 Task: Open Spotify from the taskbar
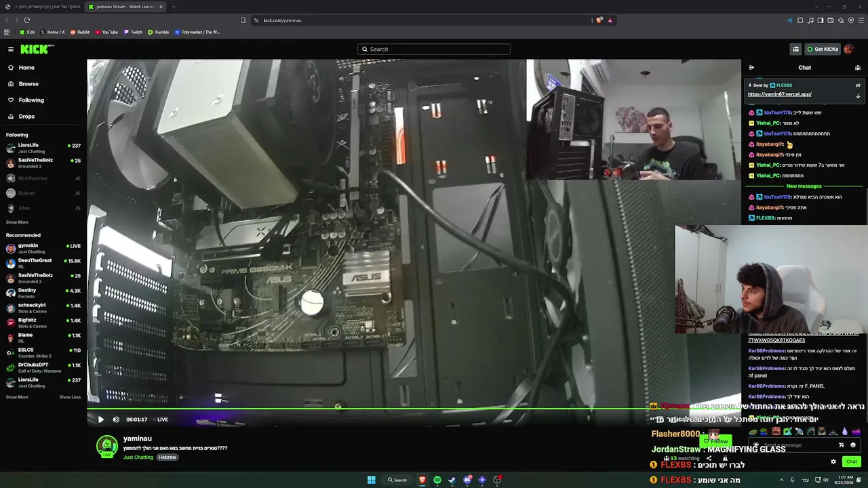[x=437, y=480]
